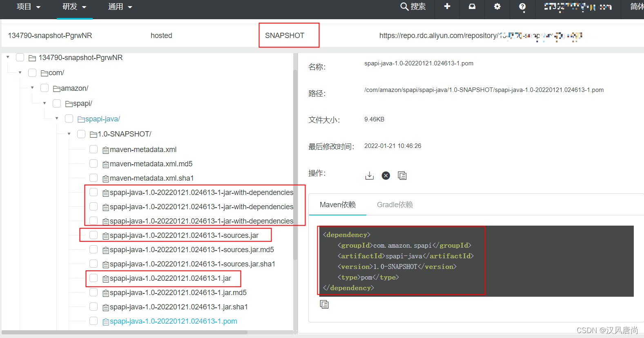Check the box for 134790-snapshot-PgrwNR root folder
Screen dimensions: 644x338
[20, 57]
